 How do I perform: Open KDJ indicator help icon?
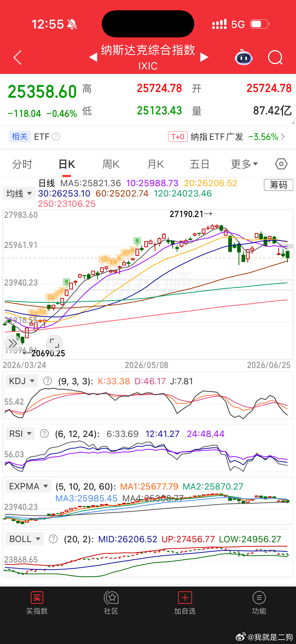[x=47, y=381]
